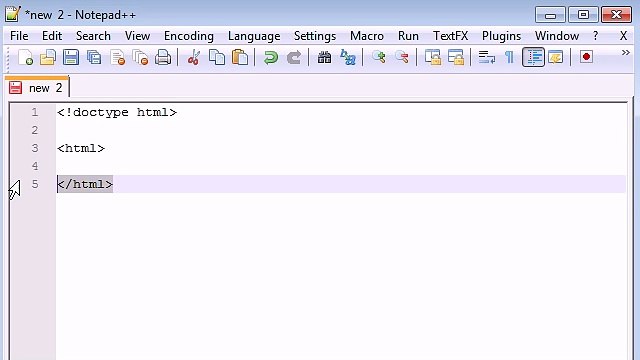
Task: Open the File menu
Action: (19, 36)
